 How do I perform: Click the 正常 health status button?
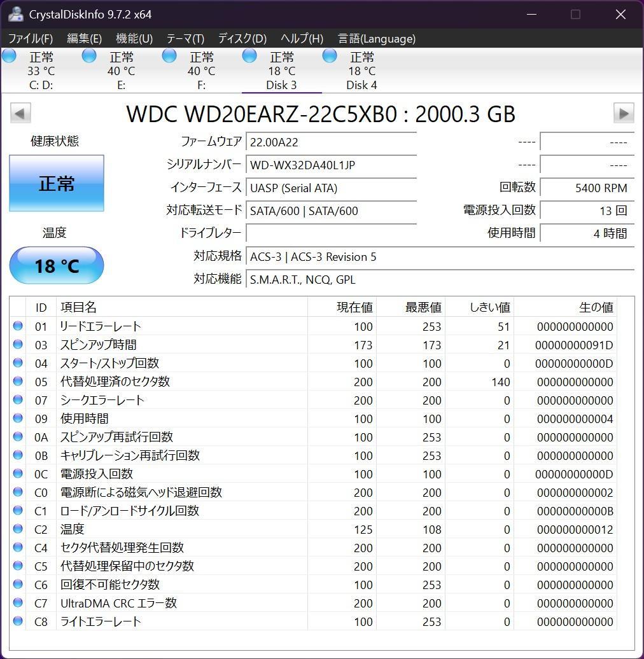pos(57,183)
